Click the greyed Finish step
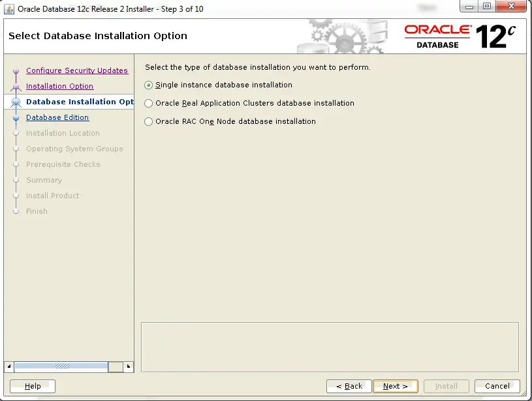This screenshot has width=532, height=401. click(37, 211)
